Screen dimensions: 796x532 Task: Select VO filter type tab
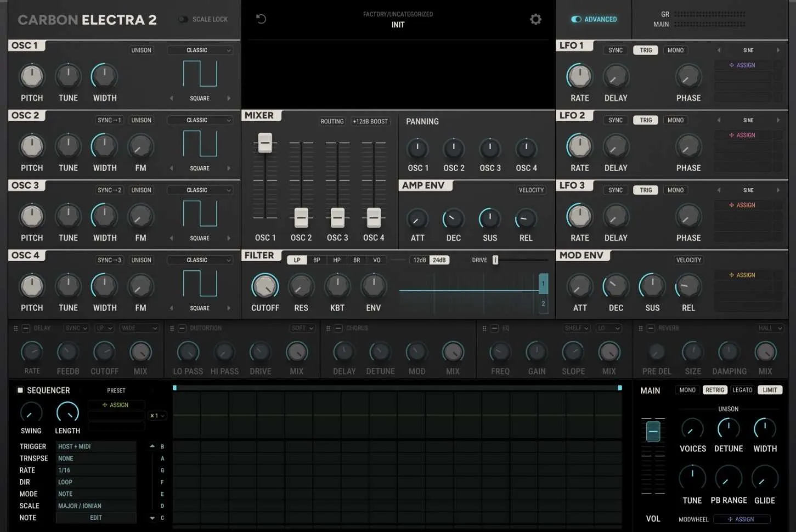coord(377,260)
